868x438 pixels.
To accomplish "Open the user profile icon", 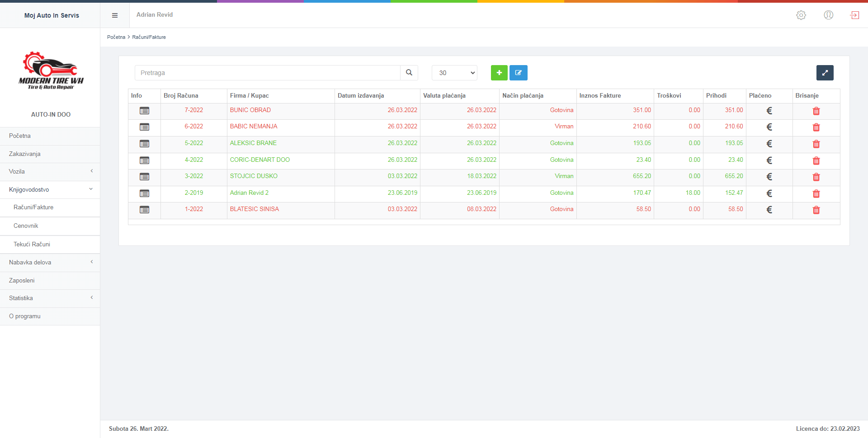I will (x=828, y=15).
